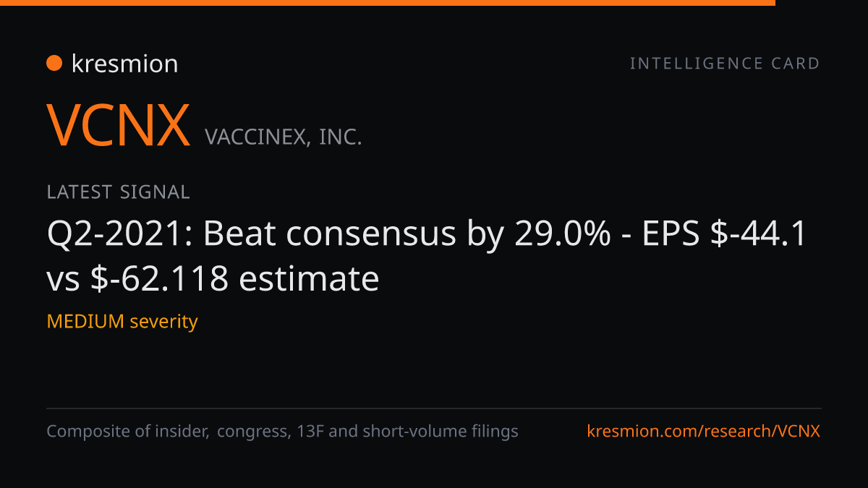Screen dimensions: 868x488
Task: Click the Q2-2021 quarter text
Action: (x=119, y=234)
